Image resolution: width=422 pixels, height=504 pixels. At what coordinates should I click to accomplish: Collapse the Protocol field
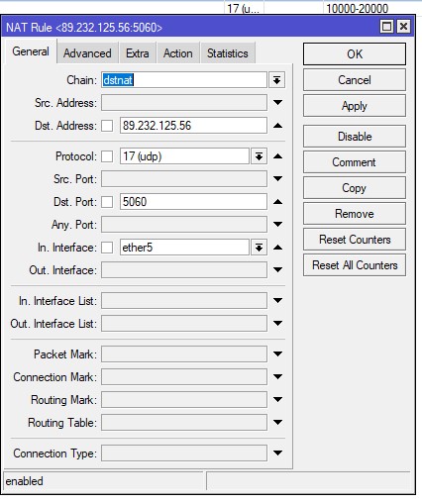click(x=278, y=156)
